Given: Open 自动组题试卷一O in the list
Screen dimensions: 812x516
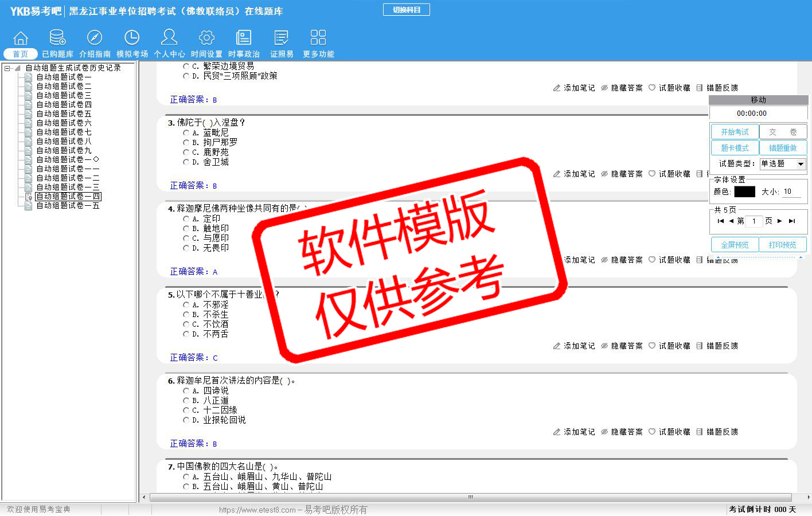Looking at the screenshot, I should [x=67, y=160].
